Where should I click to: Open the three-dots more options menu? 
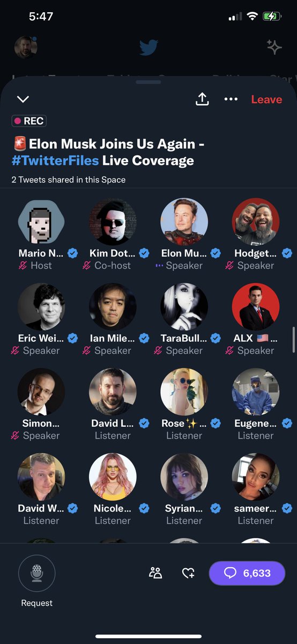pyautogui.click(x=231, y=99)
